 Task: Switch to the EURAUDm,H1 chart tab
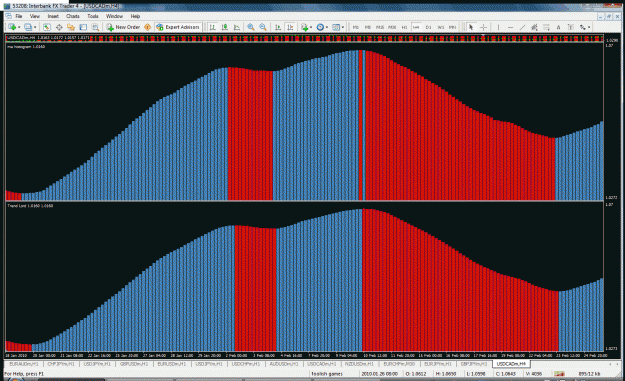click(x=24, y=364)
